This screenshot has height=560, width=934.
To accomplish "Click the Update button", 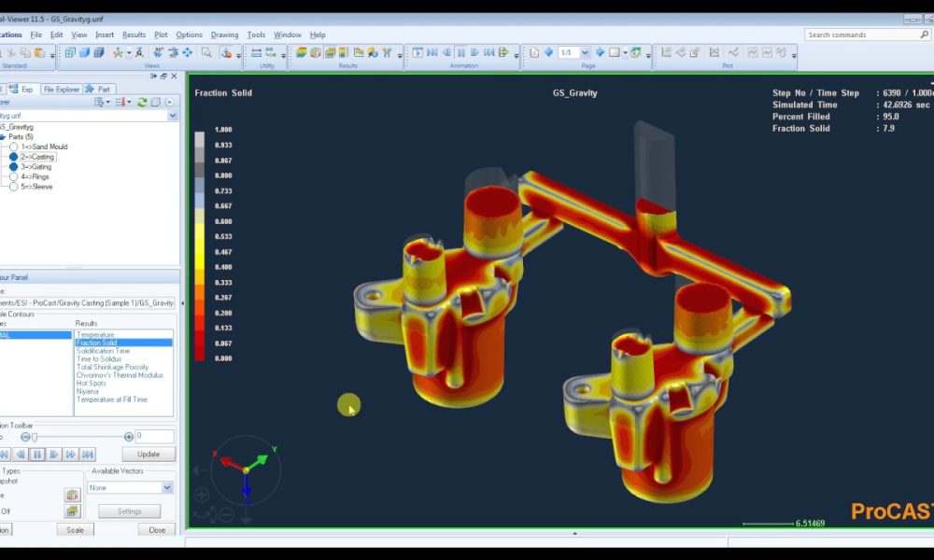I will 149,455.
